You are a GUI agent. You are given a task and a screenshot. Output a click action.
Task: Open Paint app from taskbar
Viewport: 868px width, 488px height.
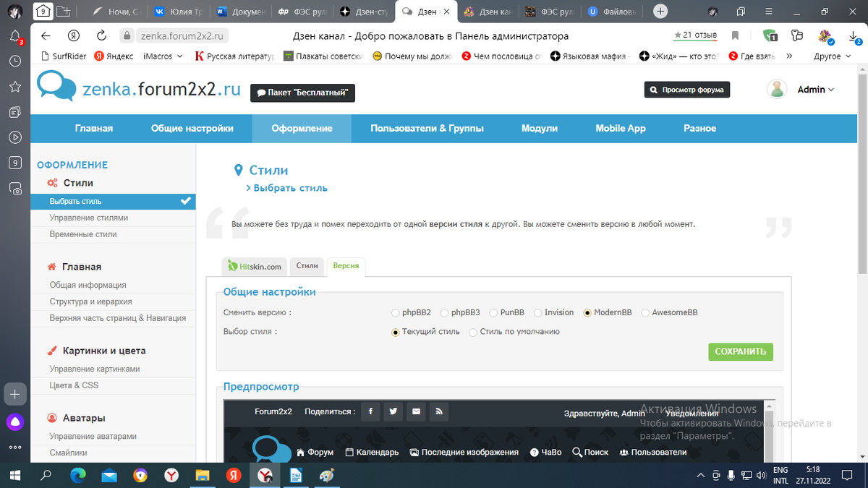[x=326, y=475]
